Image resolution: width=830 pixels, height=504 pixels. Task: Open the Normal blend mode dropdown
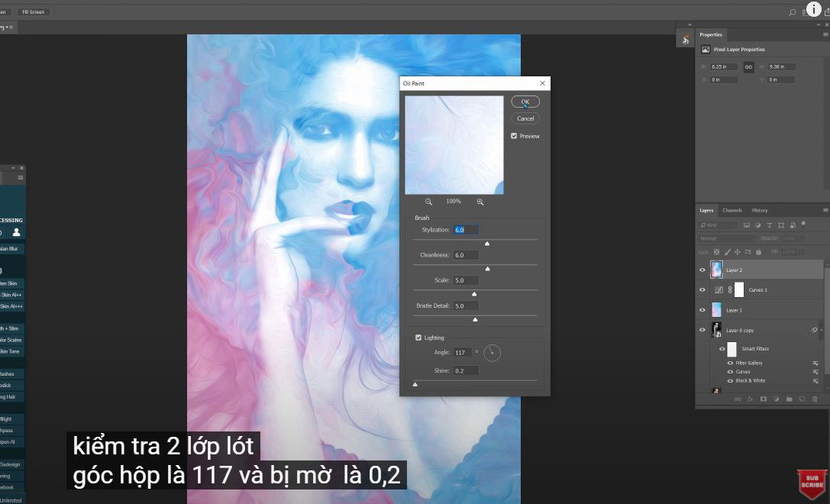(728, 238)
